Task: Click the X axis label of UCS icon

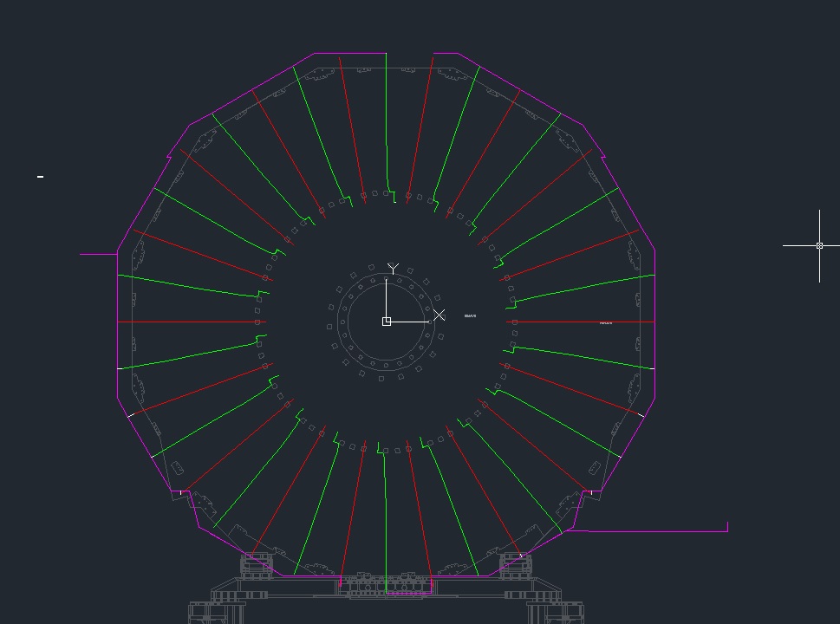Action: (x=440, y=315)
